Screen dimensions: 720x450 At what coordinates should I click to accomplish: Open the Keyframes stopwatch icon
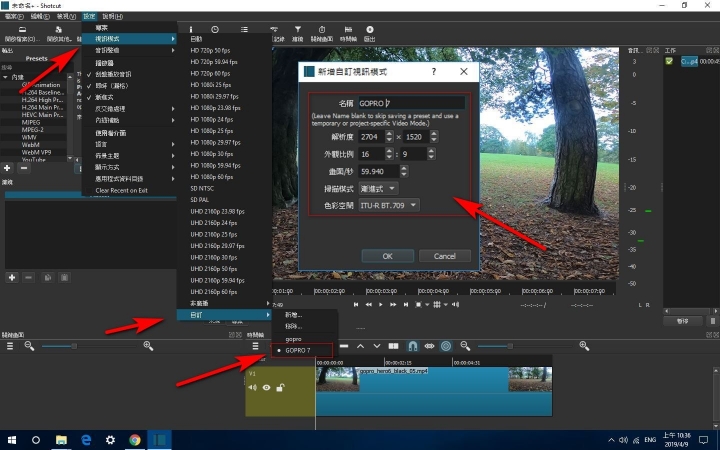(x=322, y=29)
